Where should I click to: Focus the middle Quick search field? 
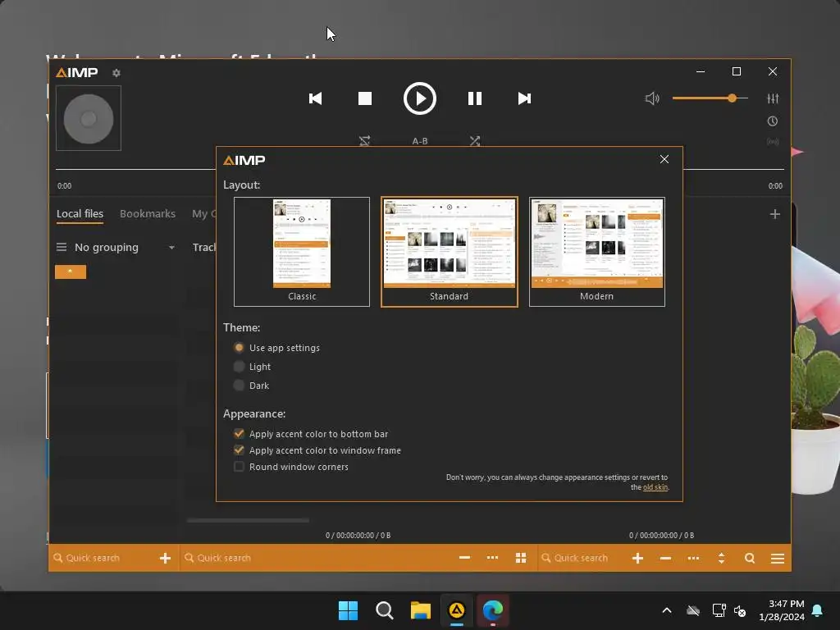click(x=316, y=558)
